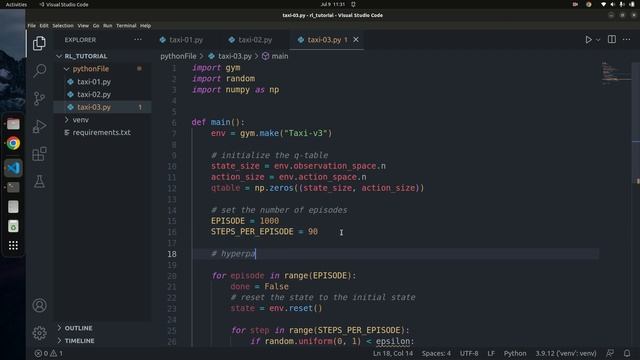Image resolution: width=640 pixels, height=360 pixels.
Task: Open the Activities overview
Action: [x=16, y=4]
